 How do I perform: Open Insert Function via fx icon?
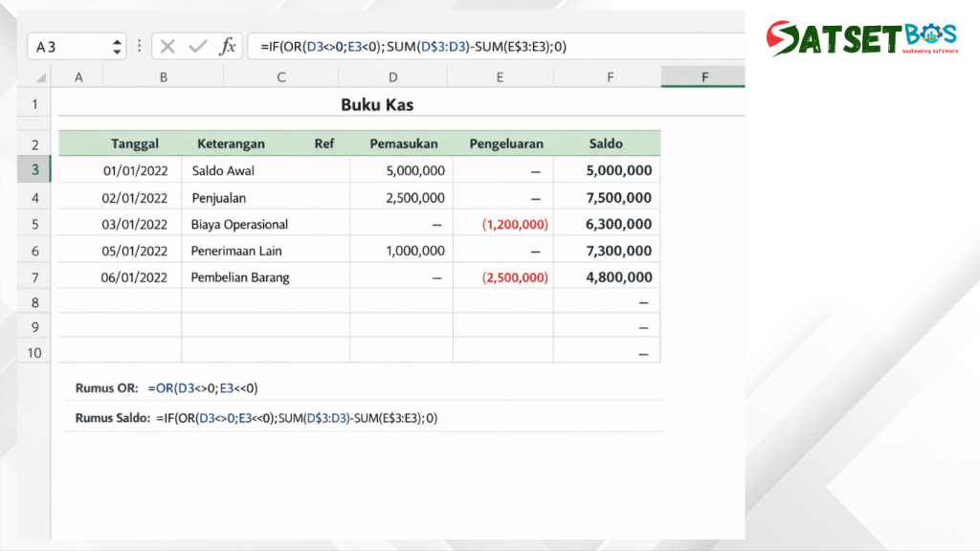228,46
